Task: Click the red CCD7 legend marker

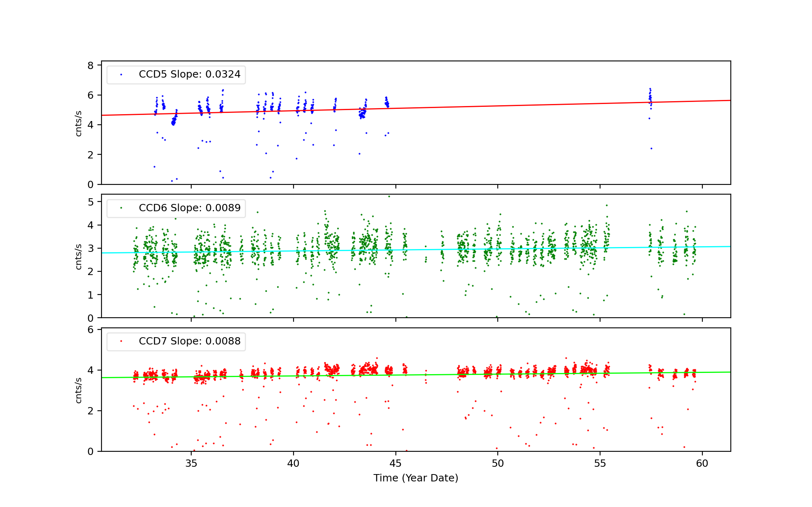Action: pos(121,341)
